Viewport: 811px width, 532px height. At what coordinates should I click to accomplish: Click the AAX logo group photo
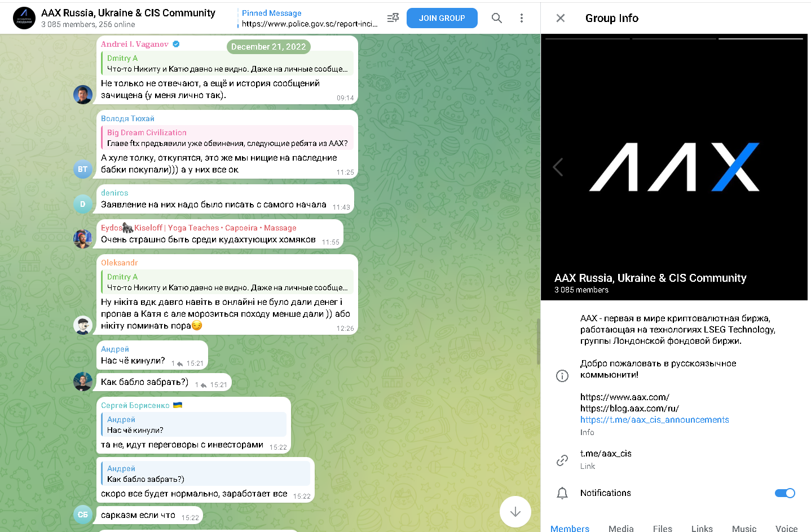click(674, 167)
